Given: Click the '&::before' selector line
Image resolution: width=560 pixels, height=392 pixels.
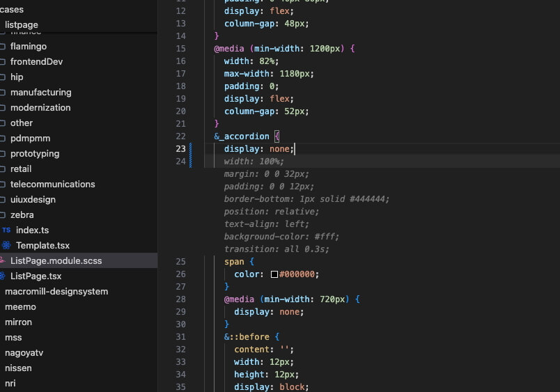Looking at the screenshot, I should (x=251, y=337).
